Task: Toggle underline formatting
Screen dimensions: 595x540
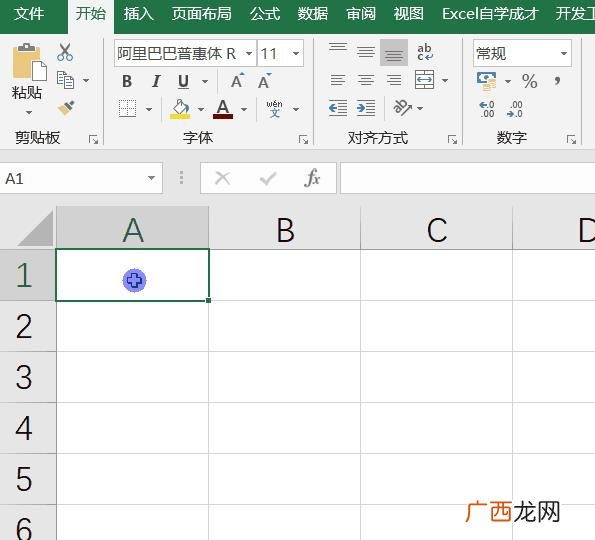Action: [x=183, y=81]
